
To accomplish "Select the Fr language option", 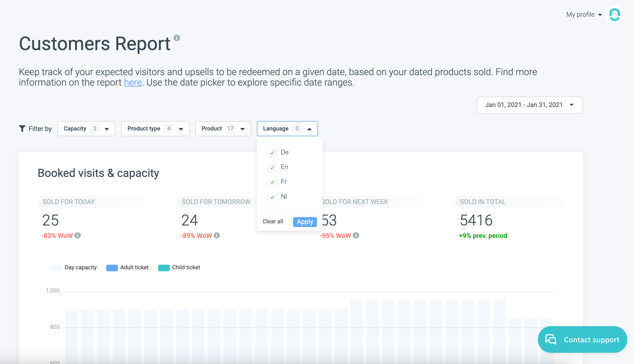I will click(272, 182).
